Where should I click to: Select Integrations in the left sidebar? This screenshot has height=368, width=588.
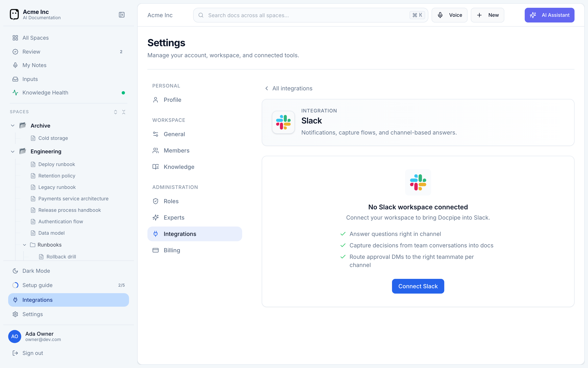point(68,300)
